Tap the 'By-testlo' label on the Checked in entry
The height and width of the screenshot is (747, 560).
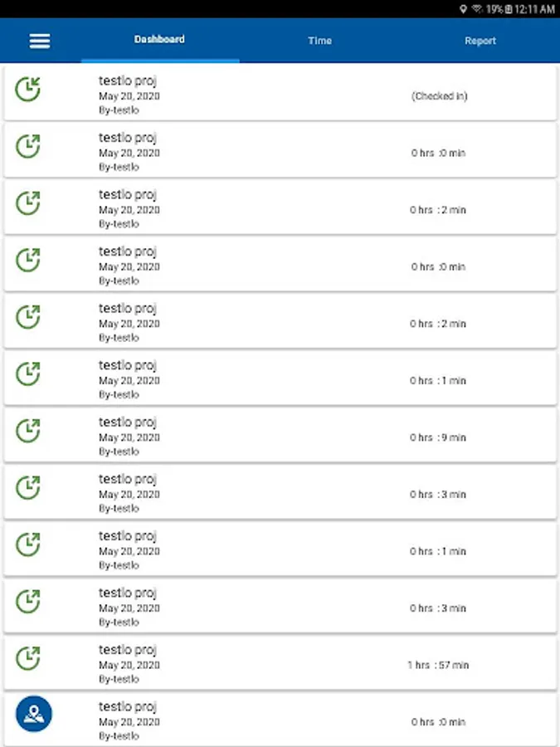119,110
